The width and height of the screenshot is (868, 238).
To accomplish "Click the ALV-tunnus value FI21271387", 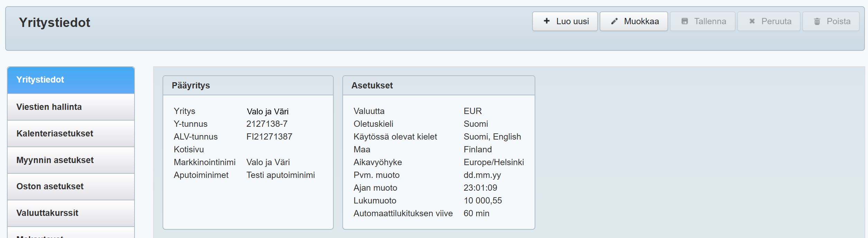I will (x=269, y=137).
